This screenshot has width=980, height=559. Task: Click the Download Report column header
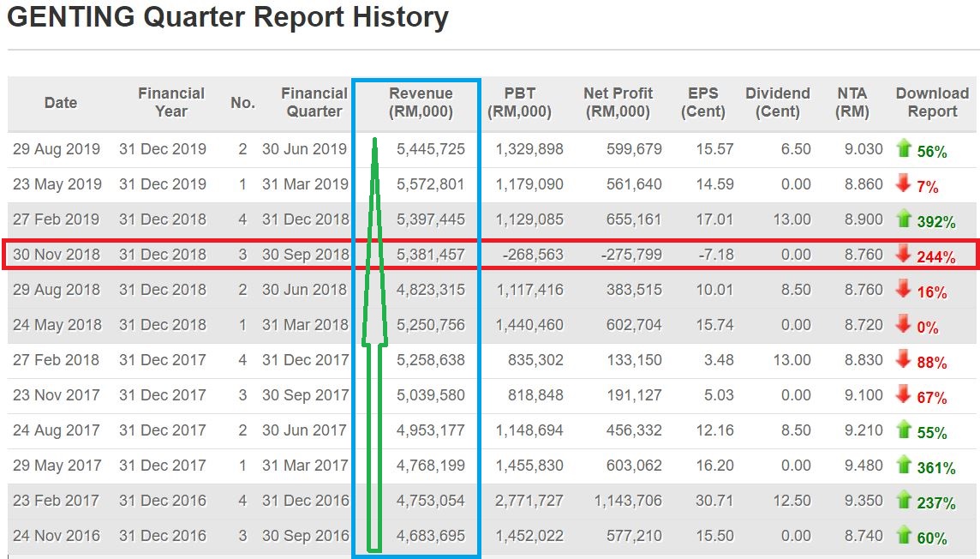(932, 103)
